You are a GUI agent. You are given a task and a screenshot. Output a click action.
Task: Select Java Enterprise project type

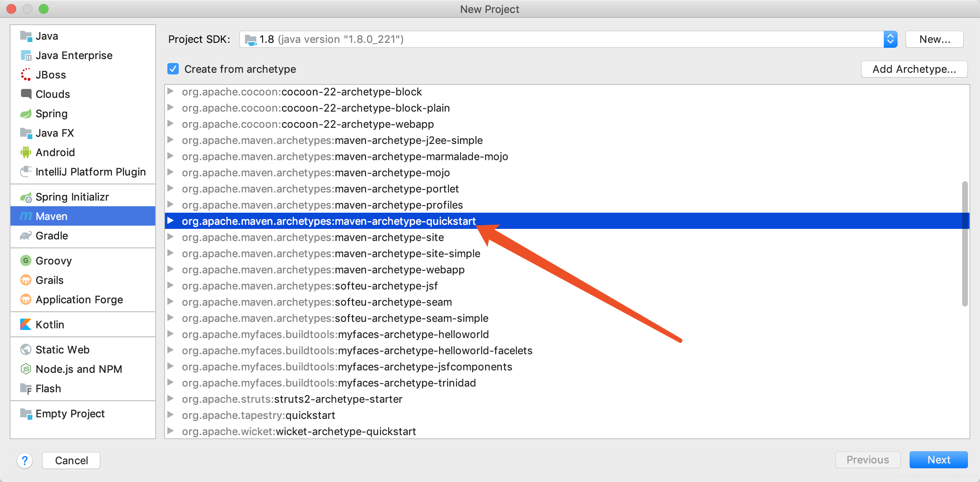tap(74, 55)
